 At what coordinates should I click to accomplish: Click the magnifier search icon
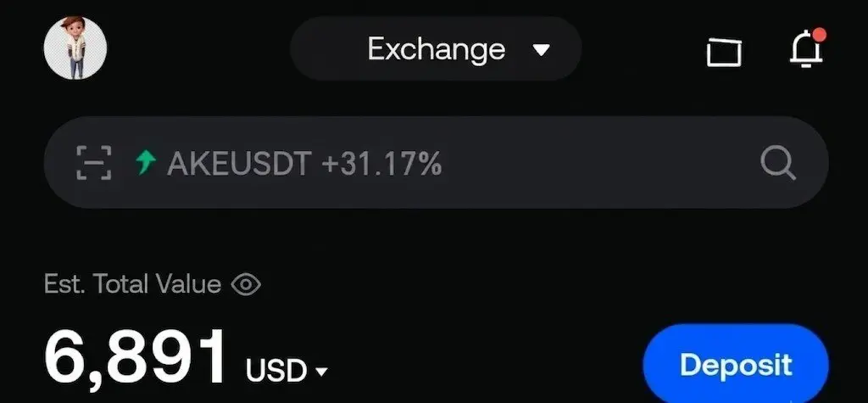click(778, 164)
